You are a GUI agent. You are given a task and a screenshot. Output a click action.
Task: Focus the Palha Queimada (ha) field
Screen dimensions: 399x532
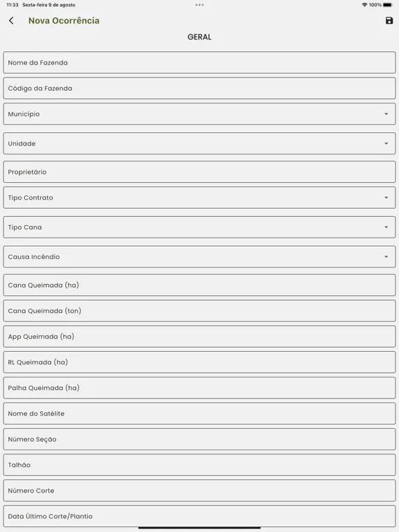[x=199, y=388]
